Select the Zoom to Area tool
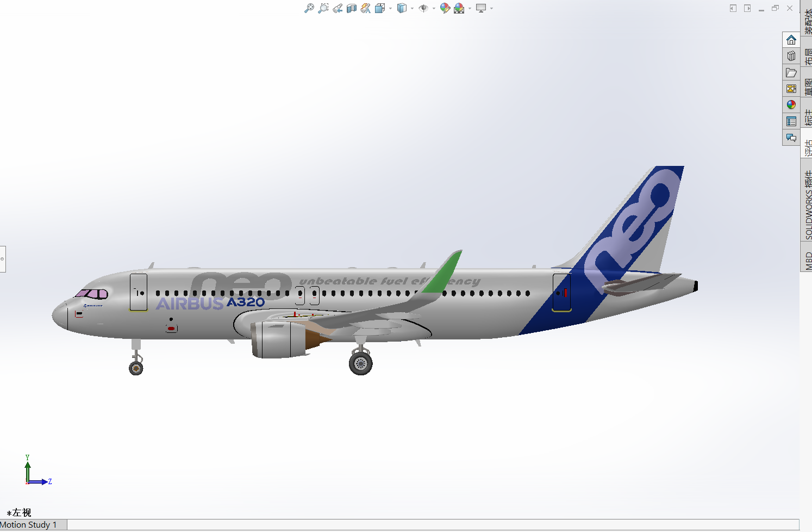The width and height of the screenshot is (812, 532). click(323, 8)
